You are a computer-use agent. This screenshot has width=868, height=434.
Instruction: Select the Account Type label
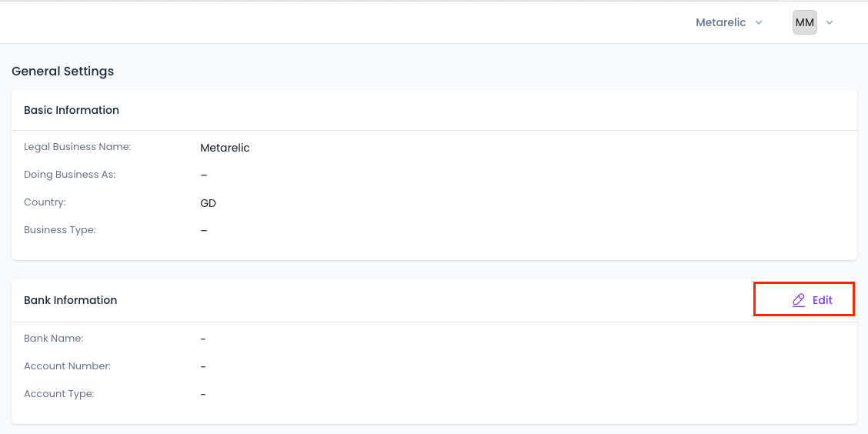click(x=59, y=393)
